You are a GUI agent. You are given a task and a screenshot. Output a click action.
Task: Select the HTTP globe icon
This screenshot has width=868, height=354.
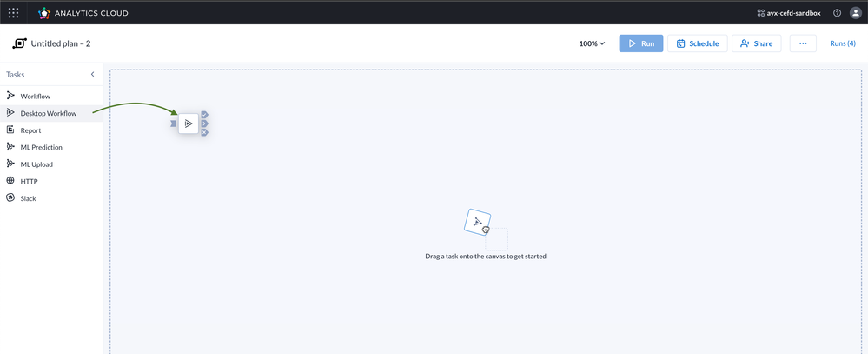point(10,181)
